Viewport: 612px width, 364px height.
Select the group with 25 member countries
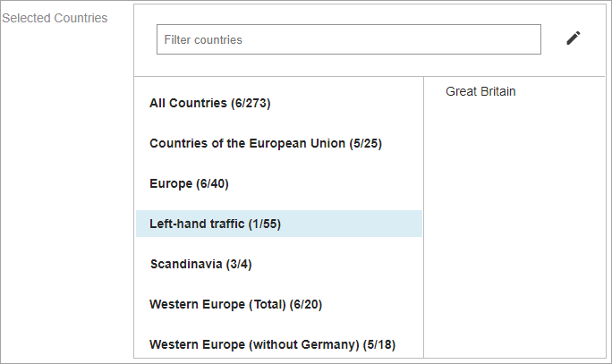[266, 143]
